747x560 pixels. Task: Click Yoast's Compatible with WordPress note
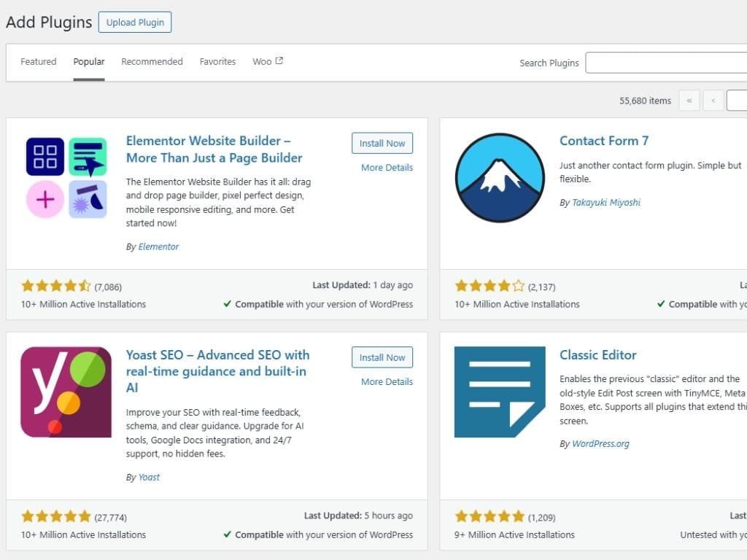[318, 534]
